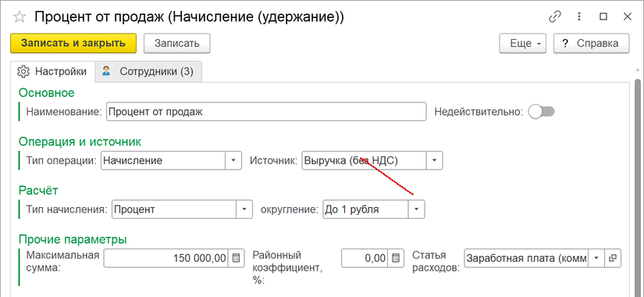Open calculator for Максимальная сумма field

tap(237, 259)
